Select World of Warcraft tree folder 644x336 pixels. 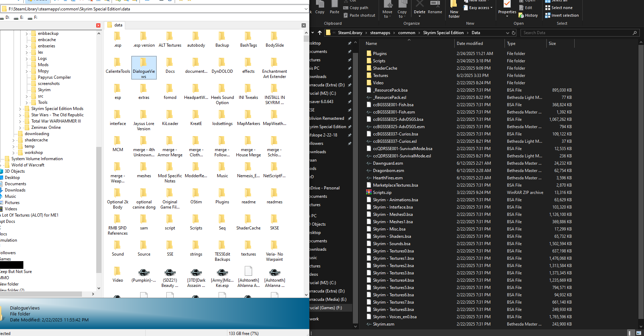[x=28, y=165]
